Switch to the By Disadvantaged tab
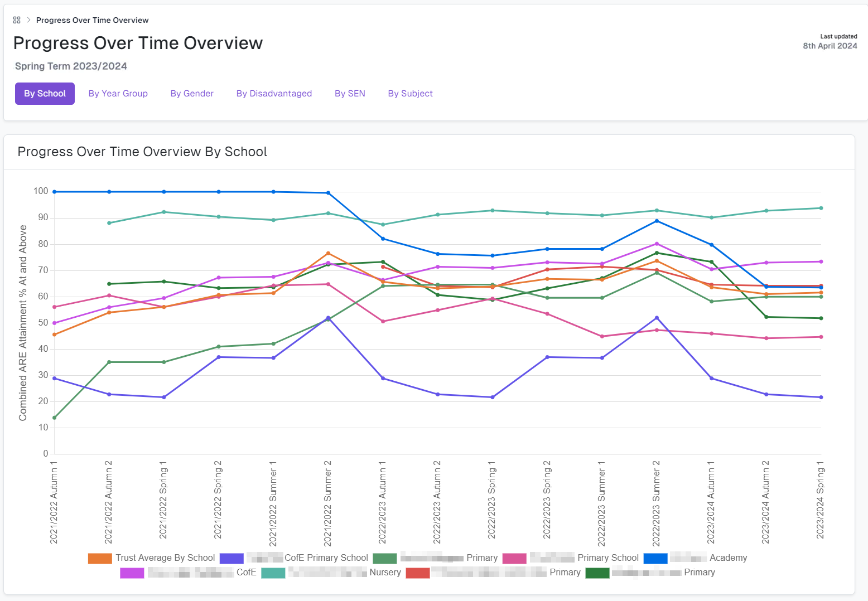This screenshot has width=868, height=601. (274, 94)
